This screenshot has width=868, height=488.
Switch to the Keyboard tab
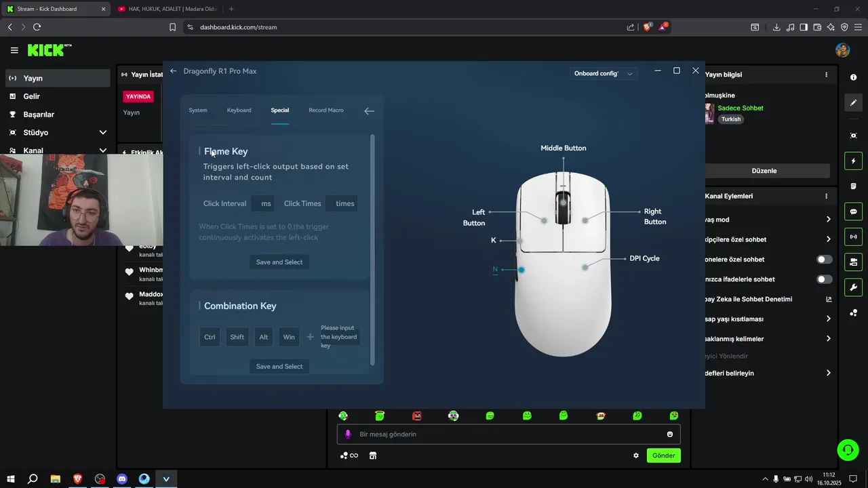(239, 110)
